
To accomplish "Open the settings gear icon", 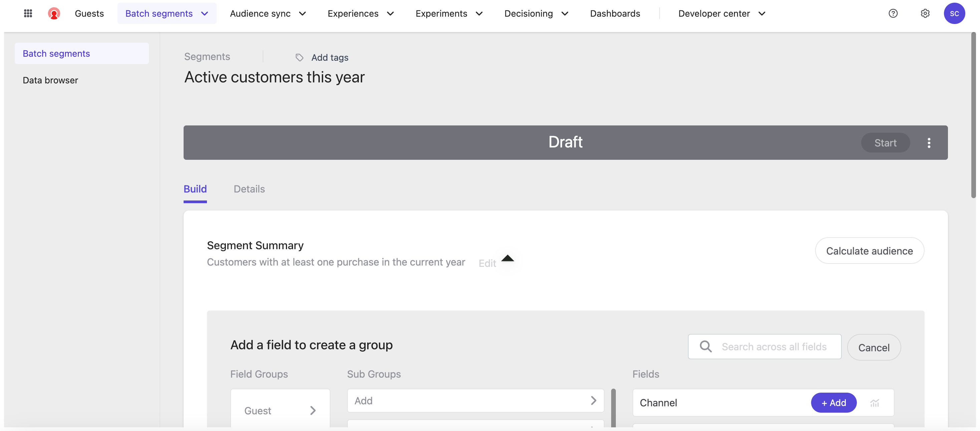I will 925,14.
